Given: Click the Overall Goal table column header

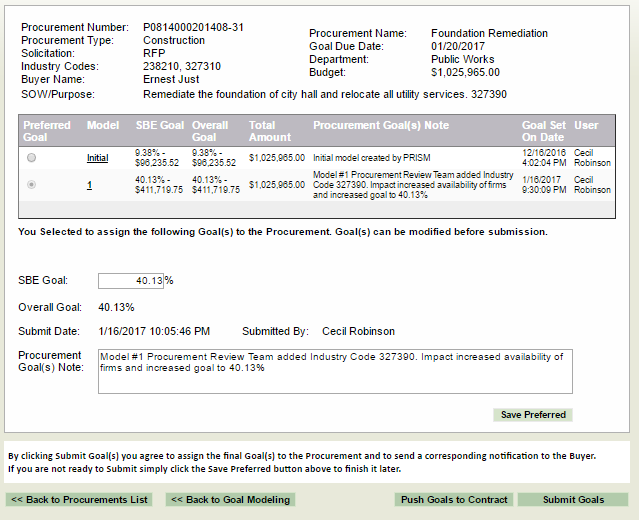Looking at the screenshot, I should coord(210,131).
